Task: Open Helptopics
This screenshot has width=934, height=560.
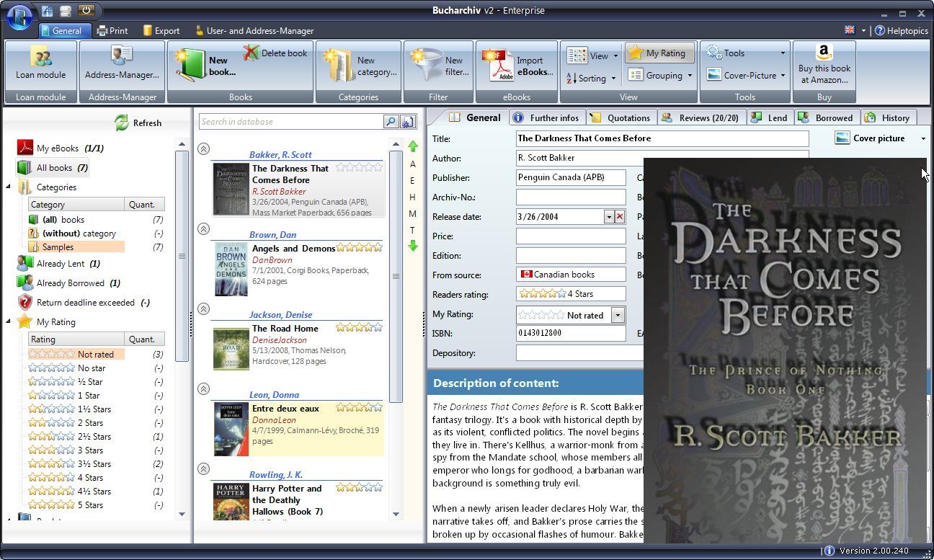Action: (x=901, y=31)
